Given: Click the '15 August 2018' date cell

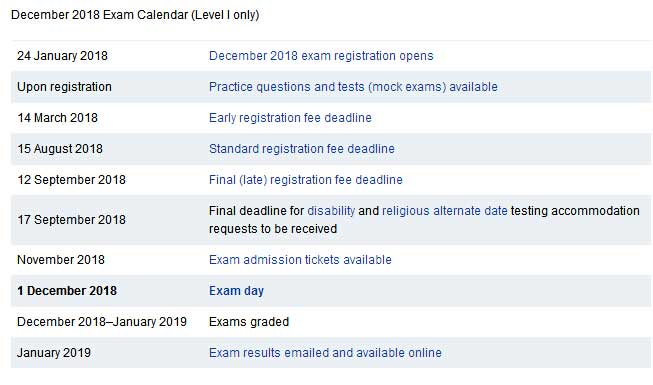Looking at the screenshot, I should pos(60,149).
